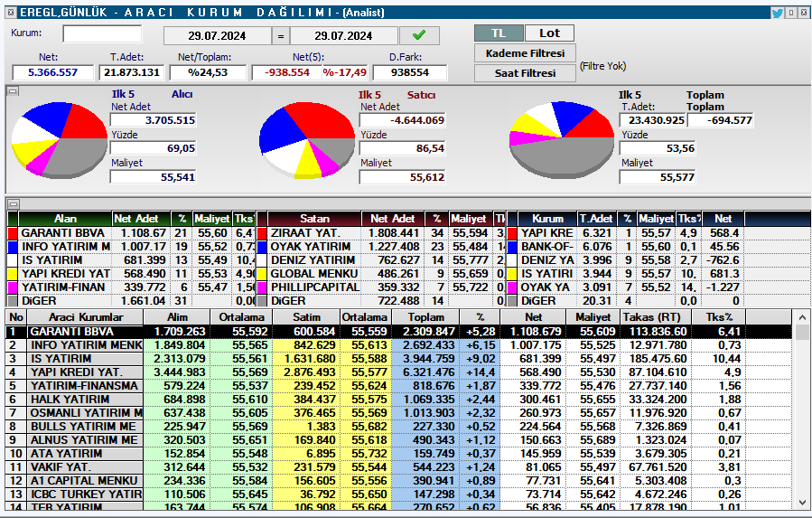The image size is (812, 518).
Task: Select the INFO YATIRIM MENK row
Action: click(398, 344)
